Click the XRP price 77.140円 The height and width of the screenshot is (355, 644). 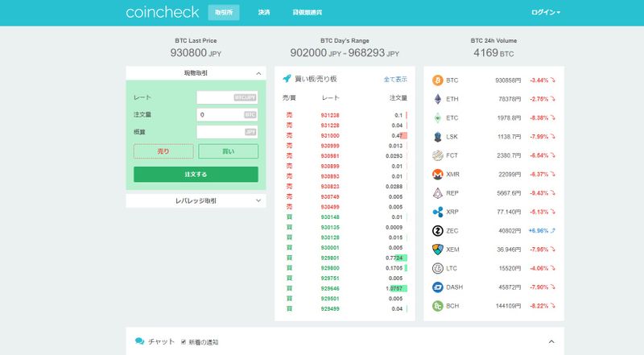click(x=509, y=212)
